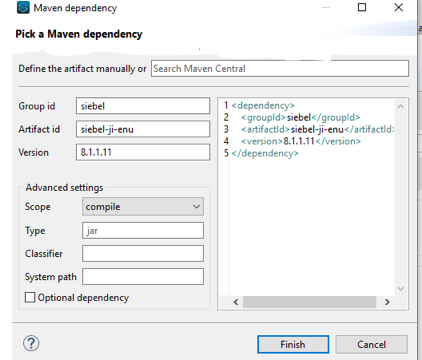422x360 pixels.
Task: Click the Advanced settings group label
Action: 64,187
